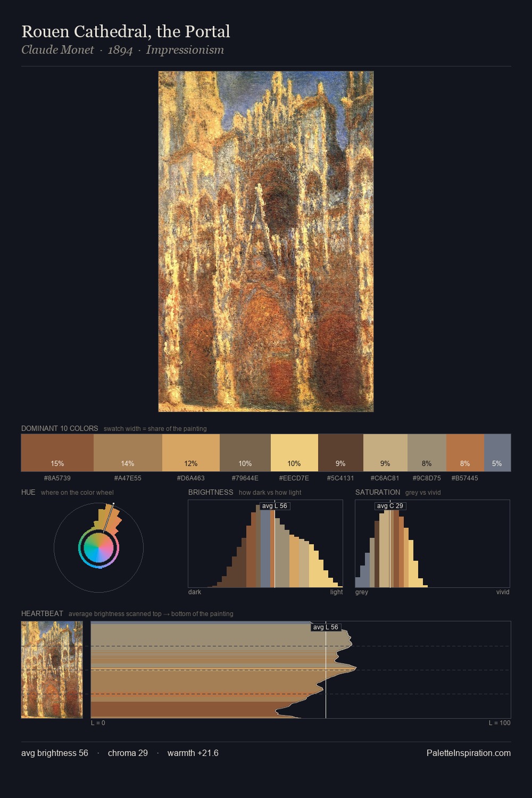Click the hex label #B57445
532x798 pixels.
(465, 478)
